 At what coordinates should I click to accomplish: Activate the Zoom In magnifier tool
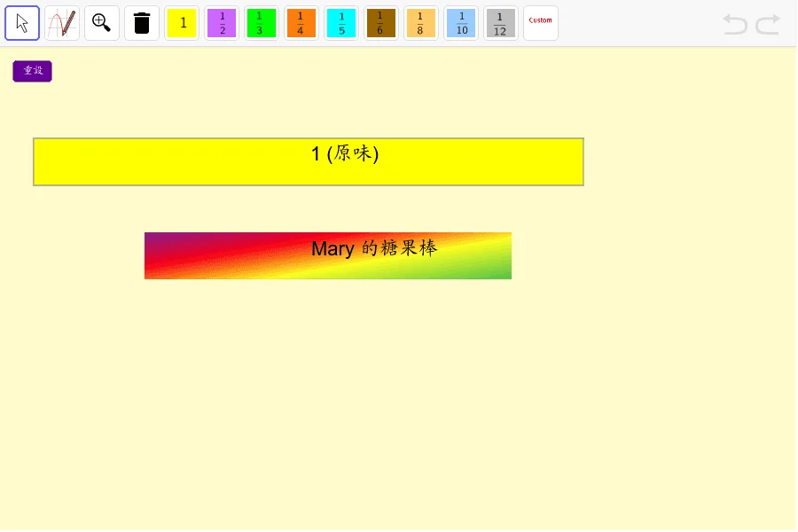[102, 23]
